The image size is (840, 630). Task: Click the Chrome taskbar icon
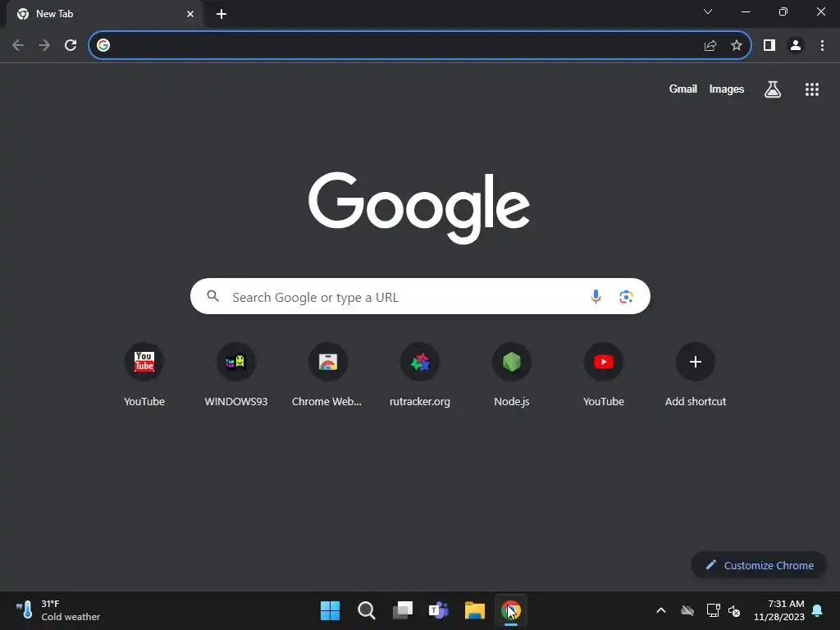point(510,610)
